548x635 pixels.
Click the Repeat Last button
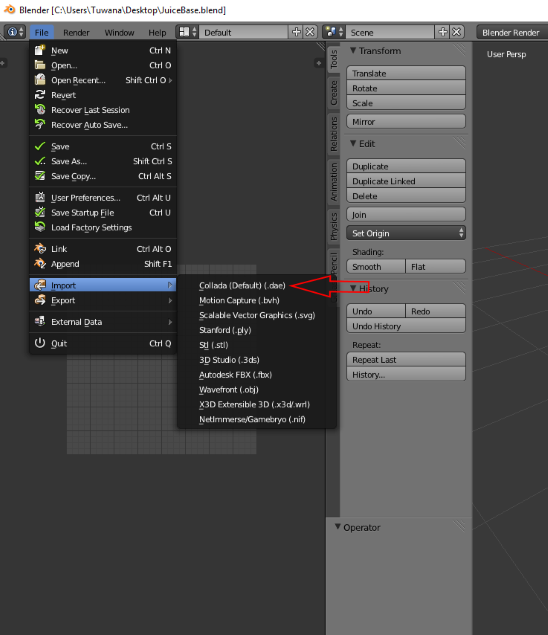click(x=406, y=360)
